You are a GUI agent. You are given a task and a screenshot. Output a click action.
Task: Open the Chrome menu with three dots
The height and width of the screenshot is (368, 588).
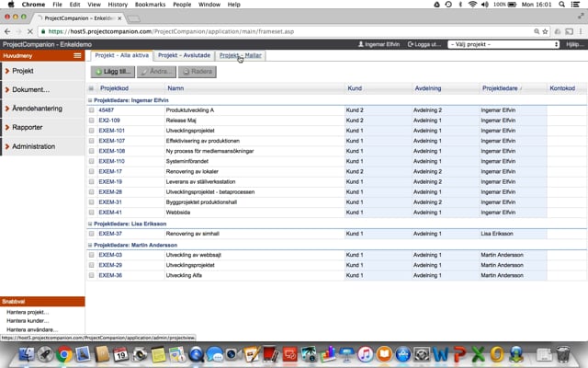click(581, 31)
